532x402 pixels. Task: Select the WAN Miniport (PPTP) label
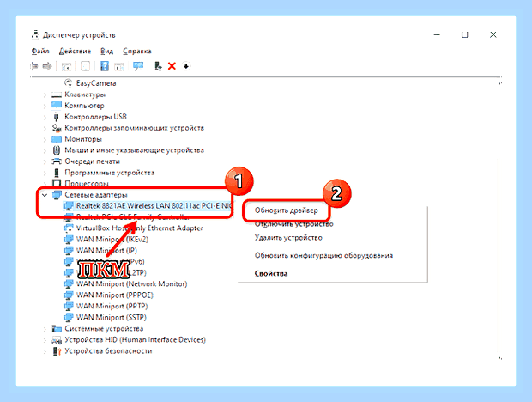[x=112, y=306]
